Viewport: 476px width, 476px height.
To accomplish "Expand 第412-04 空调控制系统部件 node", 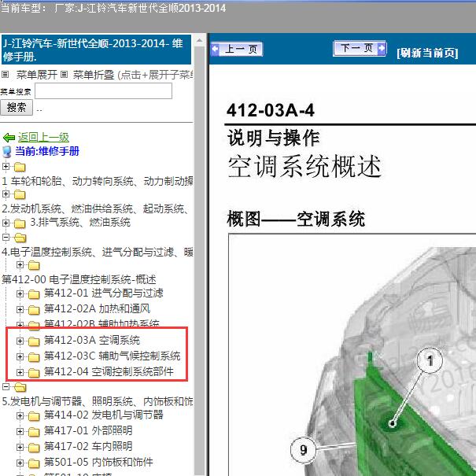I will (x=20, y=372).
